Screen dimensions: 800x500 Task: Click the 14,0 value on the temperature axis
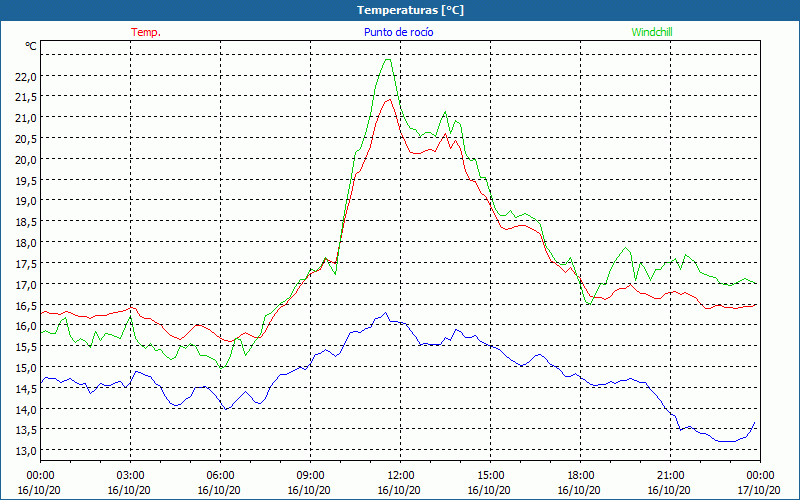pyautogui.click(x=26, y=409)
